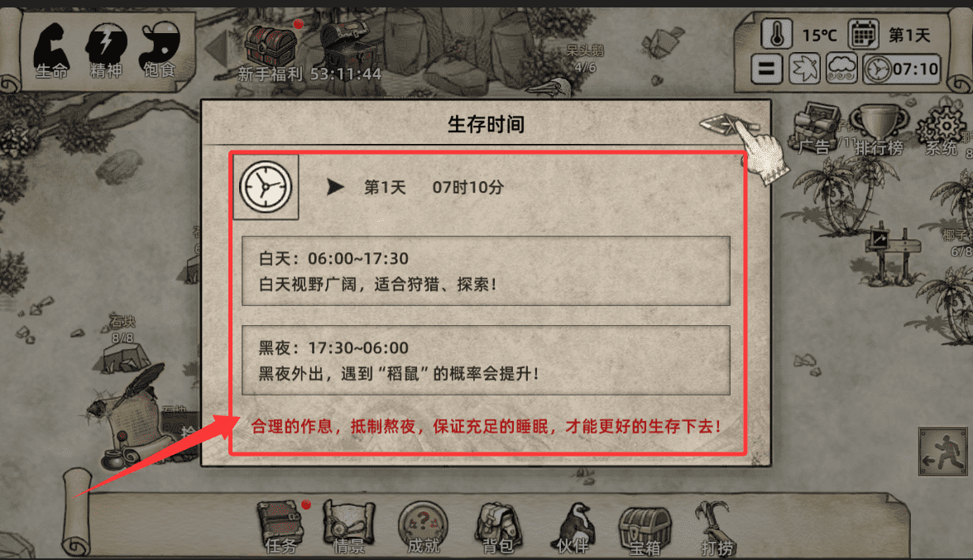
Task: Close the 生存时间 dialog with arrow
Action: (729, 125)
